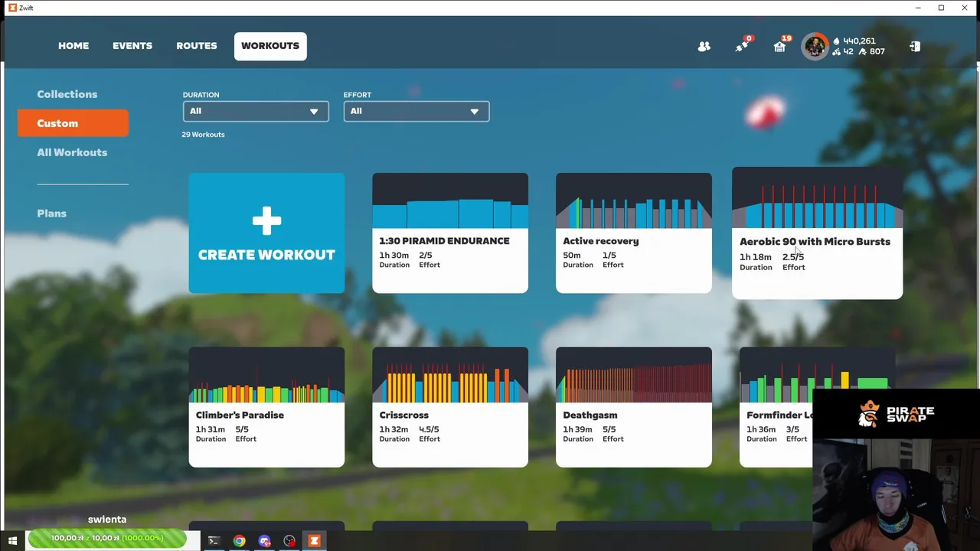Open Discord icon in the taskbar
The height and width of the screenshot is (551, 980).
(x=265, y=541)
